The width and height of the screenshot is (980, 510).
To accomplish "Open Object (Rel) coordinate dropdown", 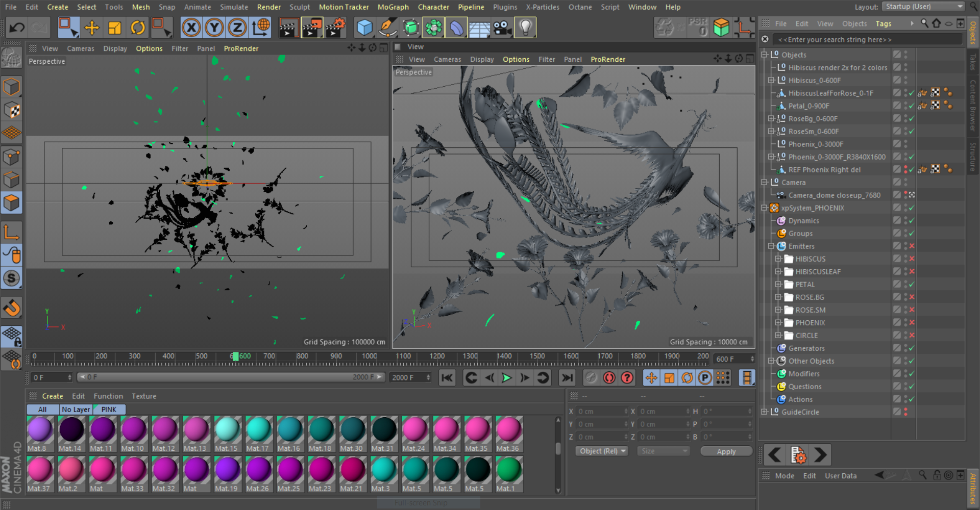I will (602, 451).
